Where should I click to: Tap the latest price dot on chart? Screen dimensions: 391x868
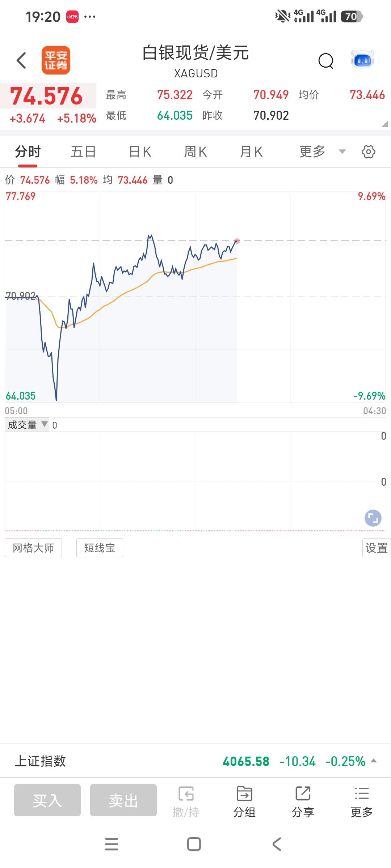click(x=237, y=241)
